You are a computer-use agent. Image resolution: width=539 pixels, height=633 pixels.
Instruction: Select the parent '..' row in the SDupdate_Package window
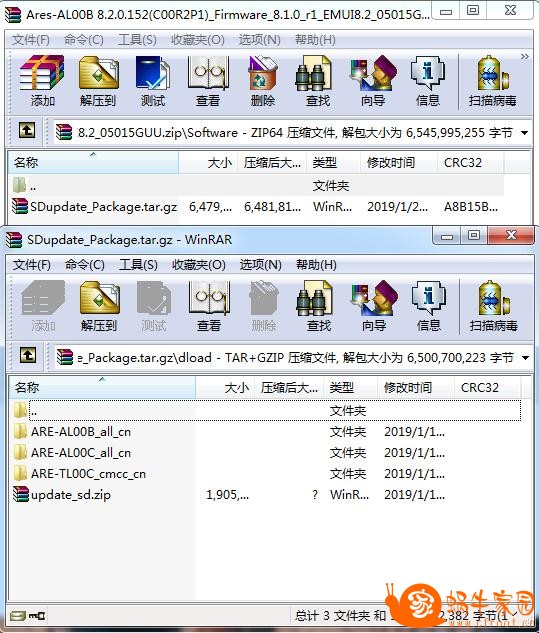[266, 411]
